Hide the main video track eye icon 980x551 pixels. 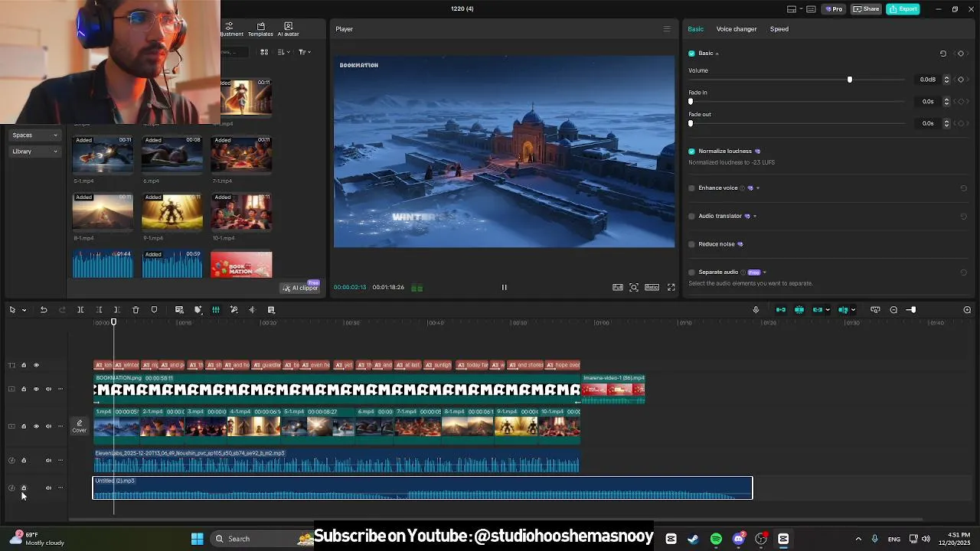pyautogui.click(x=36, y=426)
